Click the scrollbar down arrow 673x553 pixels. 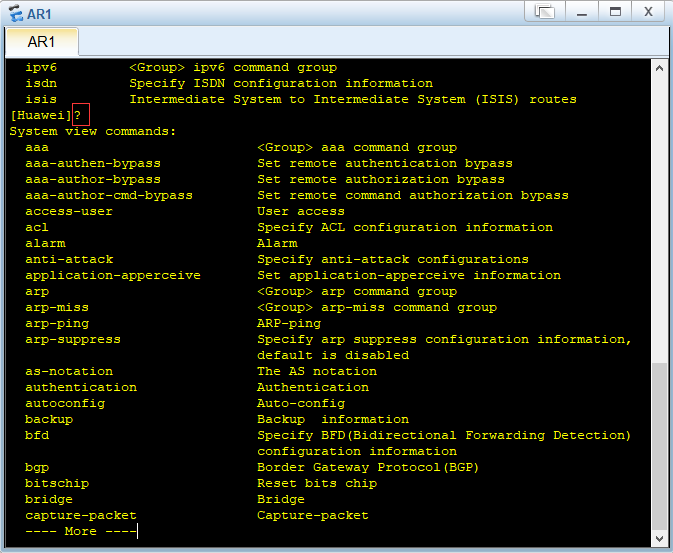[x=659, y=538]
